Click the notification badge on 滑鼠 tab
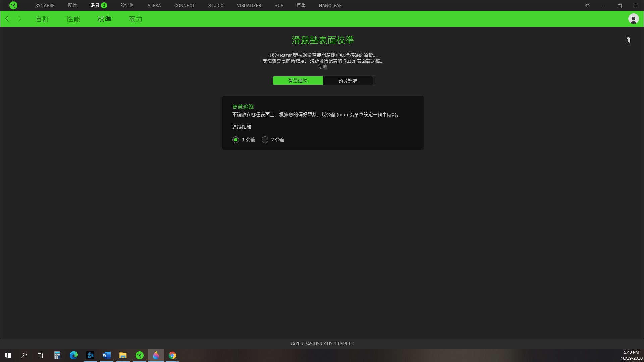Screen dimensions: 644x362 click(x=104, y=5)
